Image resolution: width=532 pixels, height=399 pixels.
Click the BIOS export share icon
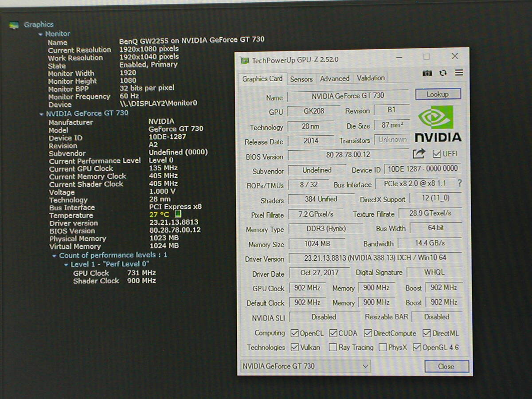(x=419, y=154)
